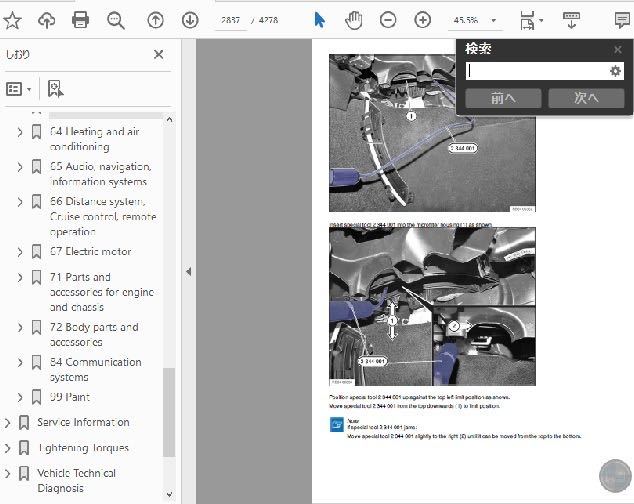
Task: Click the bookmarks panel scrollbar thumb
Action: 169,412
